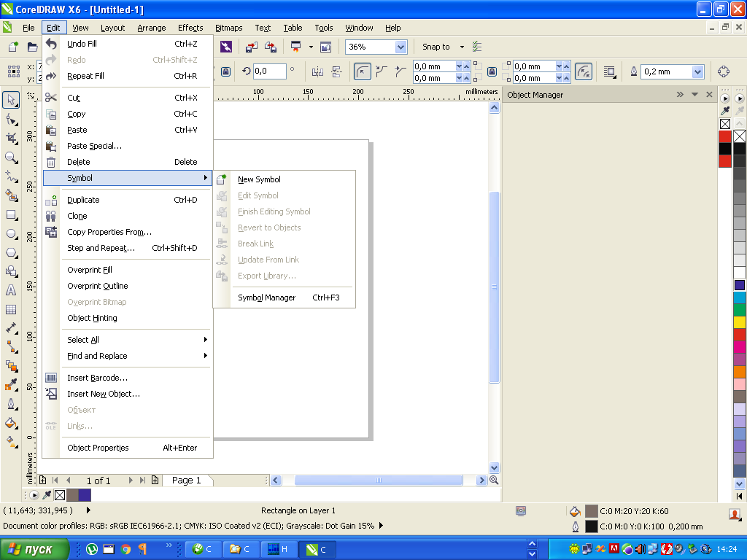
Task: Select the Rectangle tool
Action: pos(11,215)
